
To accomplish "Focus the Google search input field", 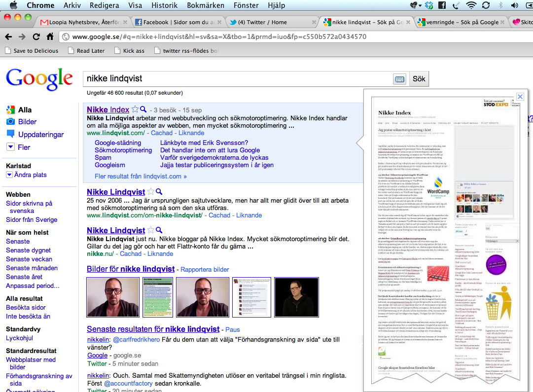I will point(238,79).
